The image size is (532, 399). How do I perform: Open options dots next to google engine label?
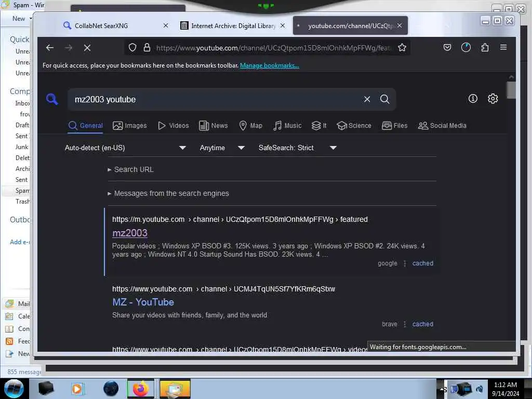[x=404, y=263]
